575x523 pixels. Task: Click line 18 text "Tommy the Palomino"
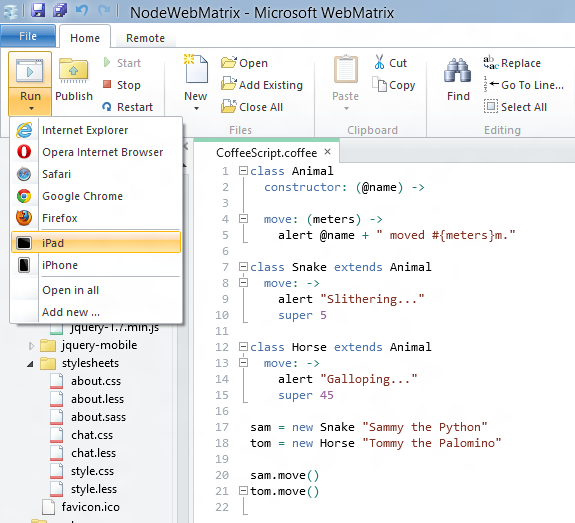(x=432, y=443)
